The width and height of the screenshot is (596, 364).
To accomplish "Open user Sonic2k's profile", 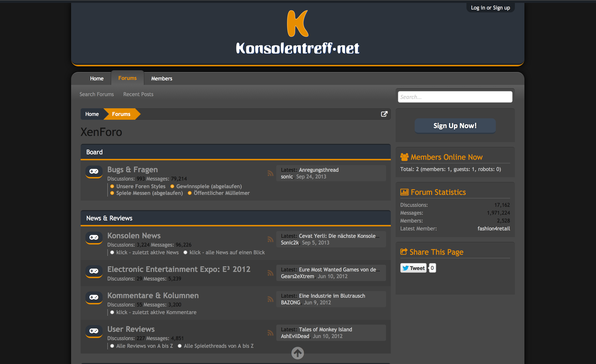I will click(x=290, y=243).
